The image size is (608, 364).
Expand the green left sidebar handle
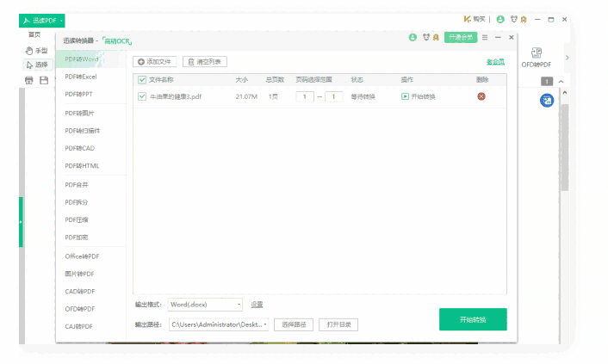click(21, 222)
